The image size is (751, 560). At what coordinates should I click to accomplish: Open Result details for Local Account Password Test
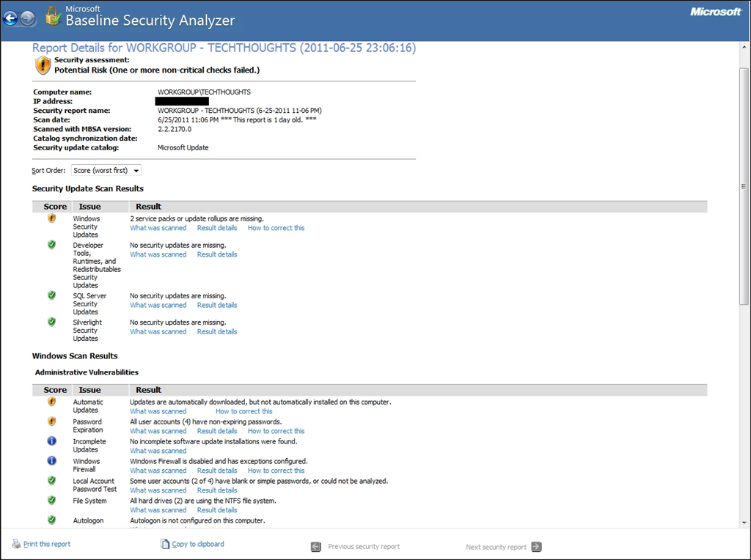pyautogui.click(x=217, y=490)
